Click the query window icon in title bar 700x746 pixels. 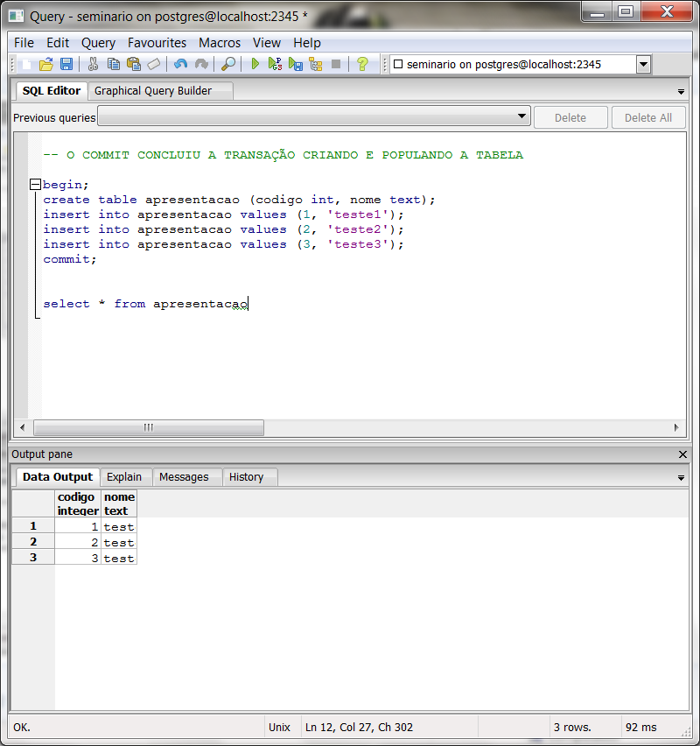16,16
